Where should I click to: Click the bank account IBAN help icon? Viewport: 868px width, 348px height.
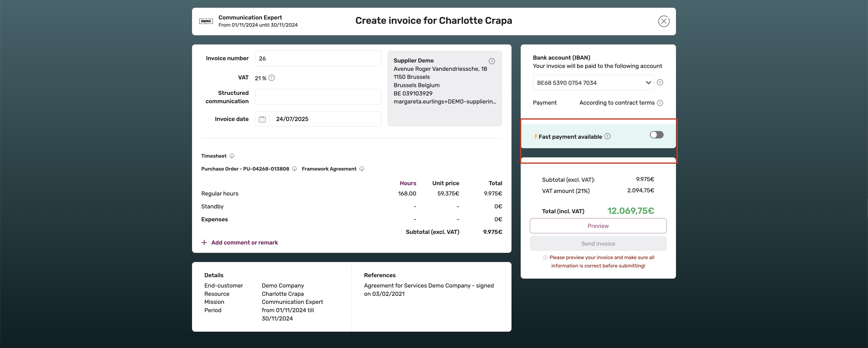coord(660,83)
